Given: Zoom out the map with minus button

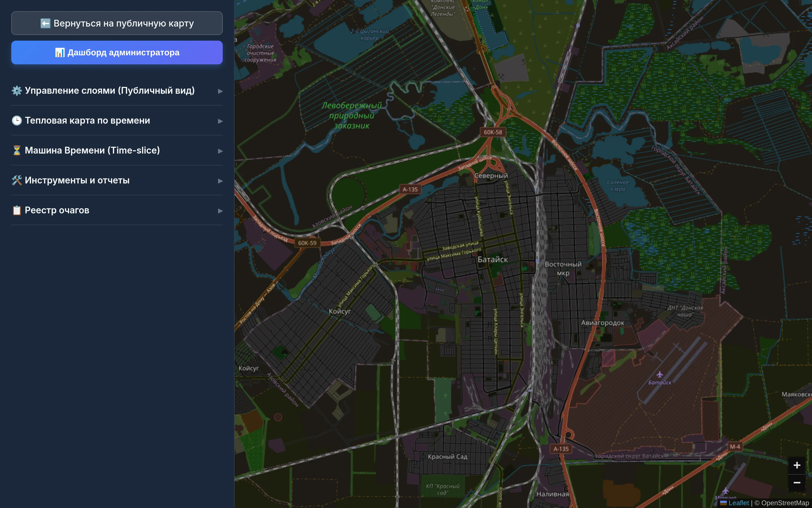Looking at the screenshot, I should click(x=796, y=483).
